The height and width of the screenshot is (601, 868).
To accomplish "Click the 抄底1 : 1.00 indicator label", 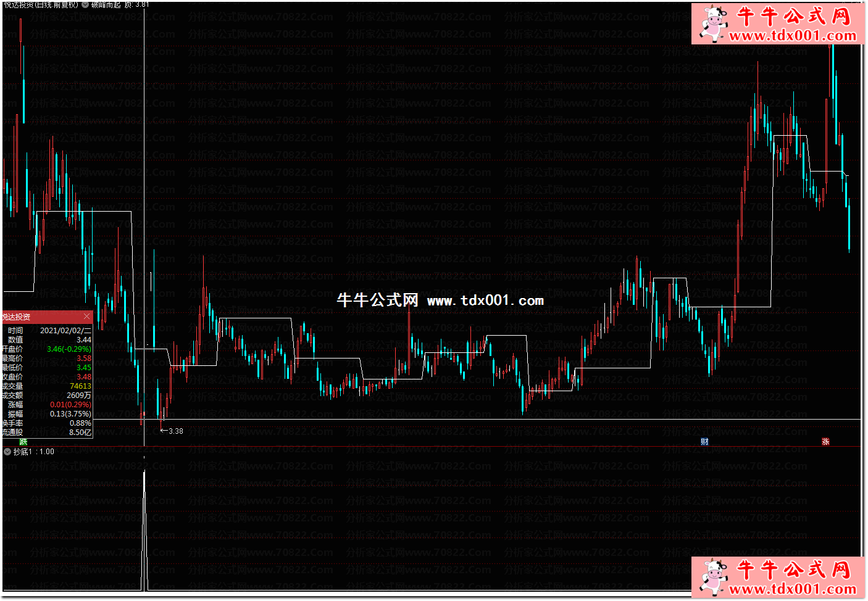I will click(34, 452).
